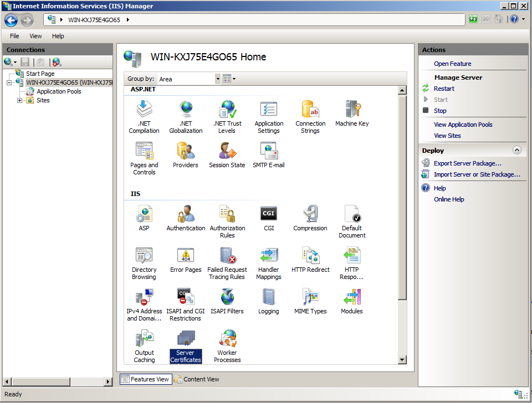Open Application Settings feature
The height and width of the screenshot is (403, 532).
coord(269,117)
